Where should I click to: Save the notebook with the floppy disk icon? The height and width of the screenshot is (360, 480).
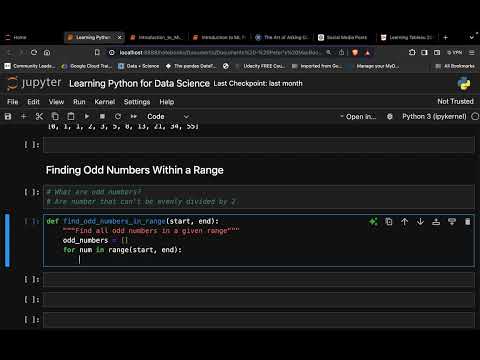coord(8,116)
